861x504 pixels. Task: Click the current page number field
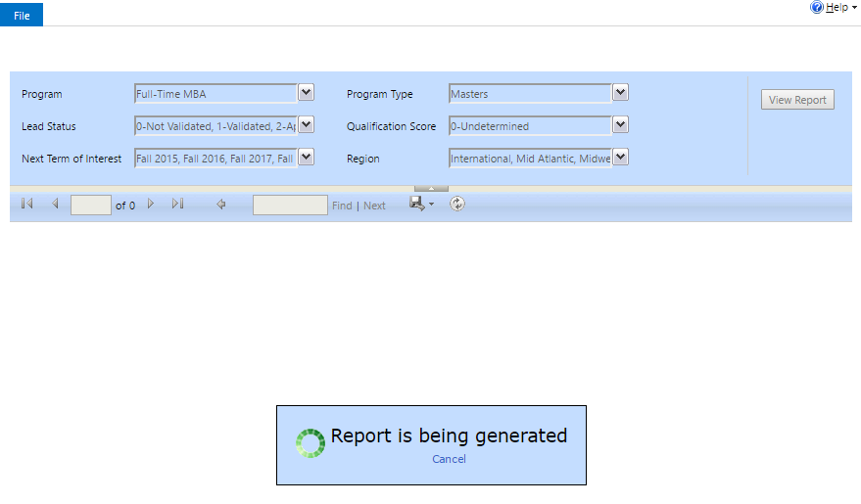click(91, 206)
